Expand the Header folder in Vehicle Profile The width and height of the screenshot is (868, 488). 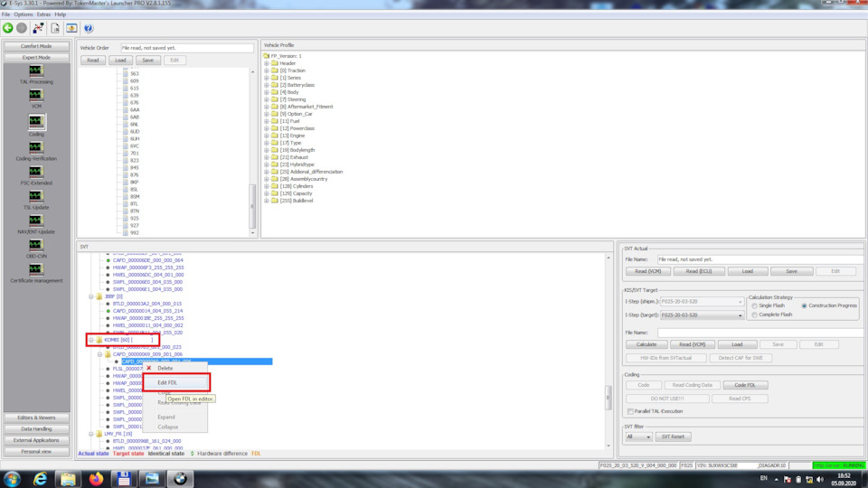point(266,63)
